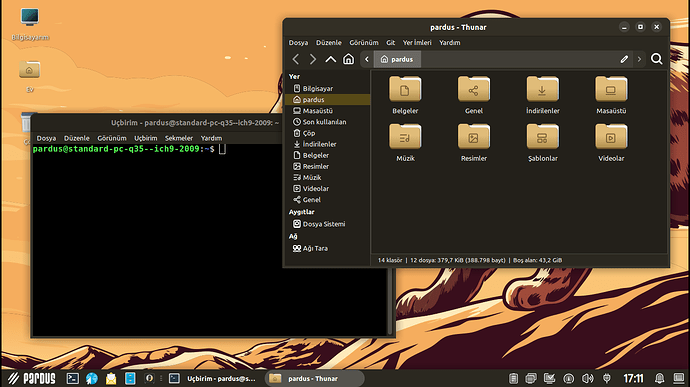Open Dosya menu in Thunar

[298, 43]
